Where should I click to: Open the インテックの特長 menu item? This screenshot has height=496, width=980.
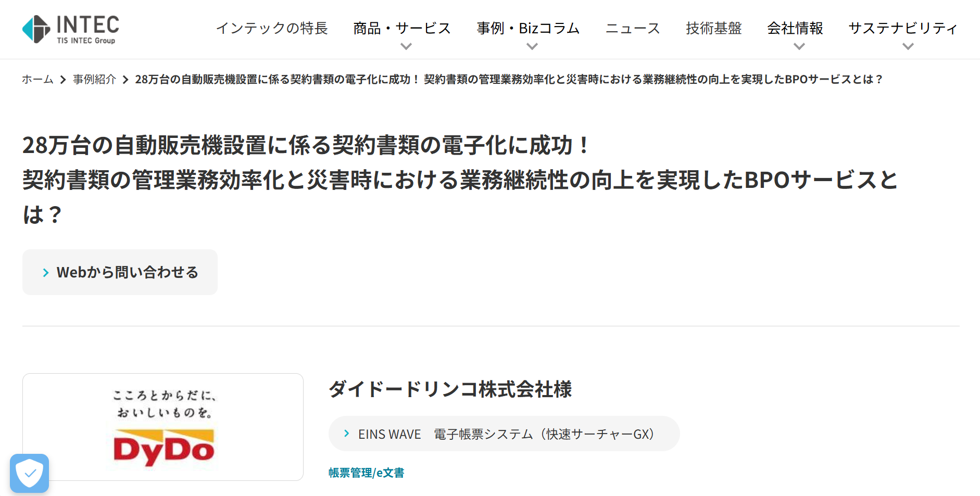272,28
